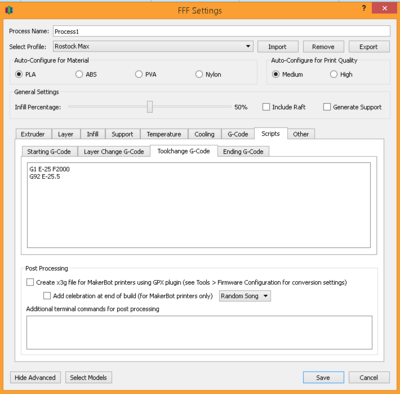Click the Hide Advanced button
400x394 pixels.
(x=35, y=377)
